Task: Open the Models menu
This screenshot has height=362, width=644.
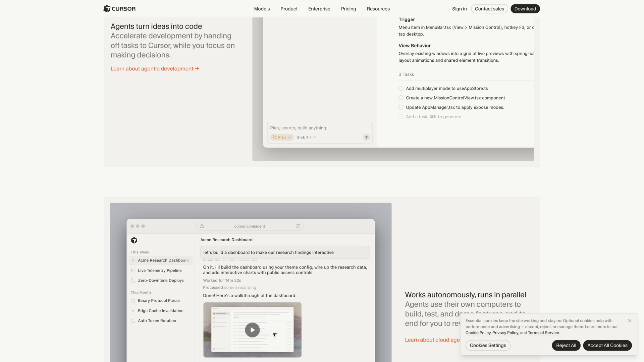Action: point(262,9)
